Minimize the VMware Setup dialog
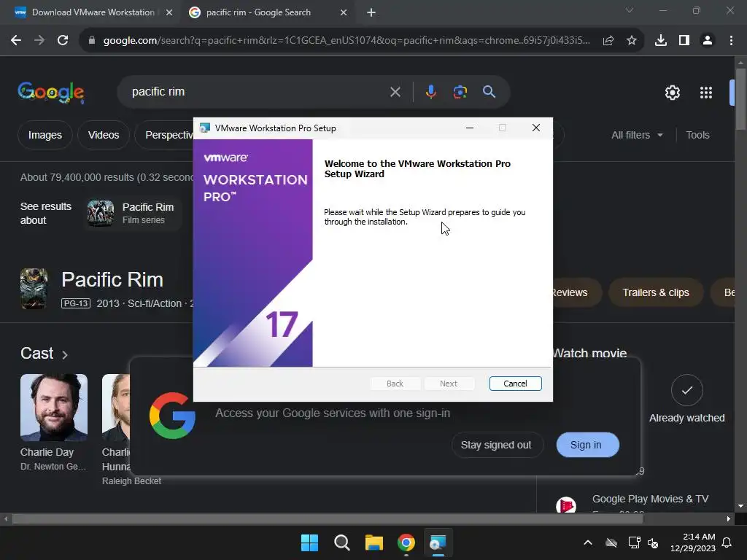This screenshot has height=560, width=747. coord(470,128)
